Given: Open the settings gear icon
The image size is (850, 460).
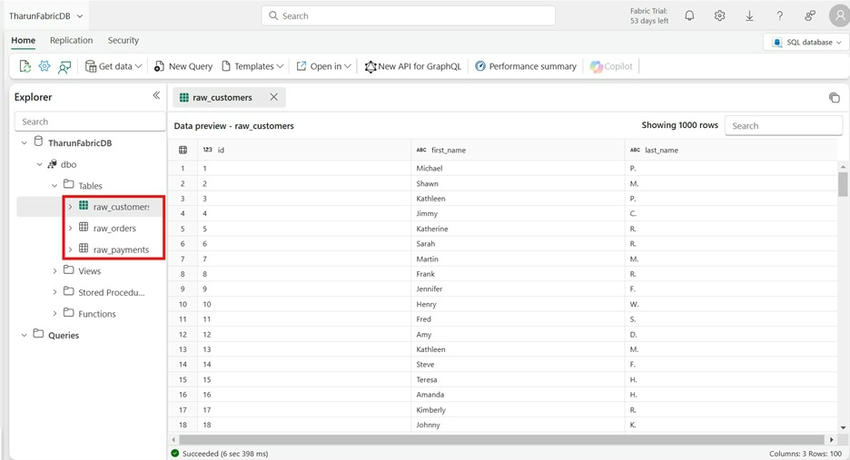Looking at the screenshot, I should click(719, 16).
